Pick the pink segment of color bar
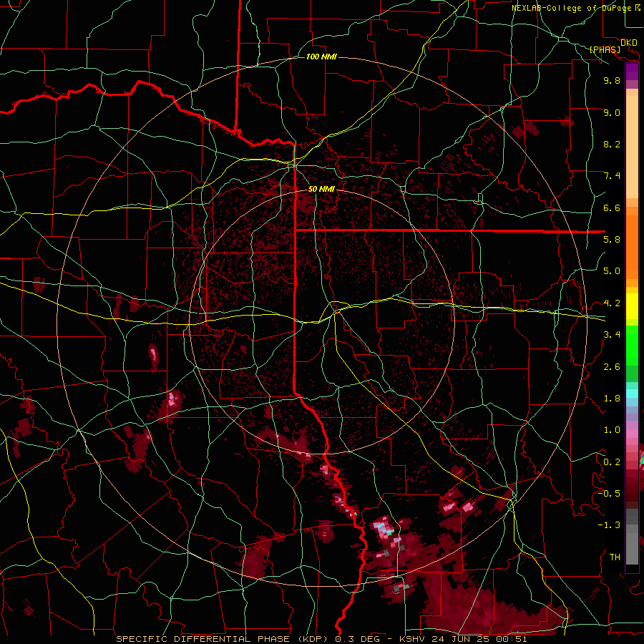 [x=632, y=434]
